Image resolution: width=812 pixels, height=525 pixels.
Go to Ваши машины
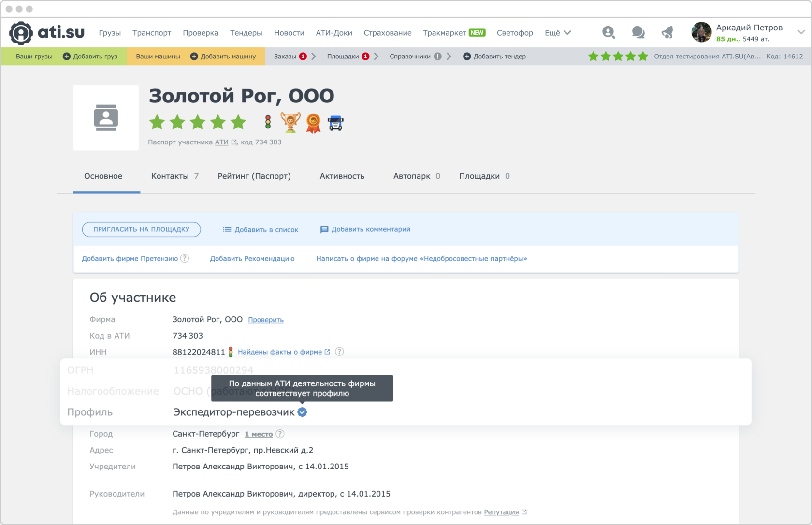pos(158,57)
